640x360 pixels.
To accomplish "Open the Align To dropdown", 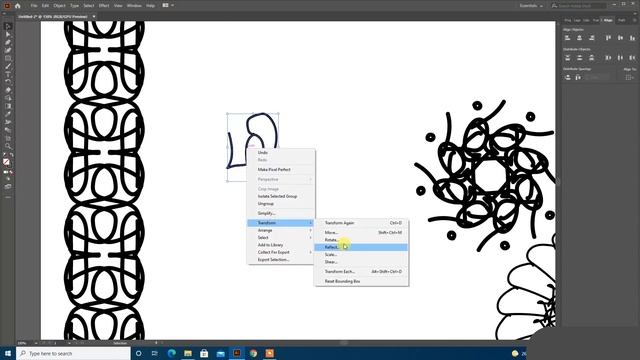I will click(629, 77).
